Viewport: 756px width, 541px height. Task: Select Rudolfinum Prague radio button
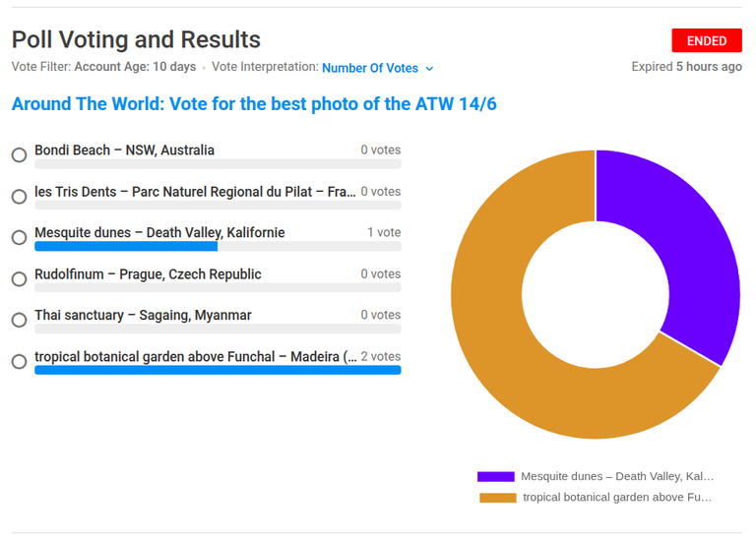pos(20,279)
